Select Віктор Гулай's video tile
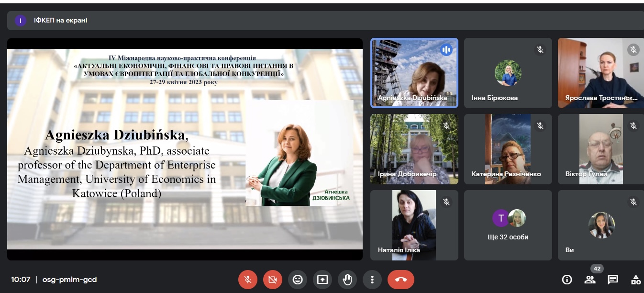The width and height of the screenshot is (644, 293). (x=601, y=149)
